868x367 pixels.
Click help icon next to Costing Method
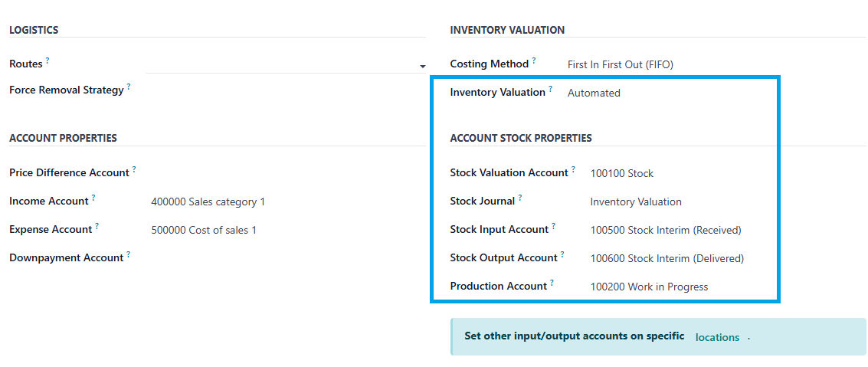534,61
